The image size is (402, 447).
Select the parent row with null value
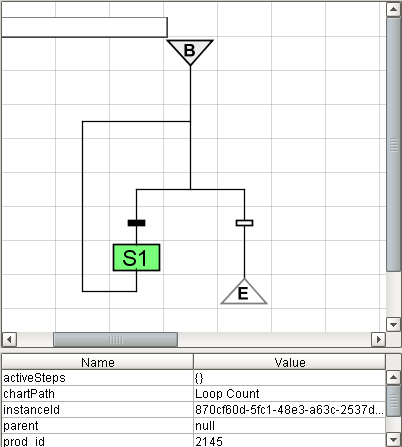pyautogui.click(x=194, y=426)
